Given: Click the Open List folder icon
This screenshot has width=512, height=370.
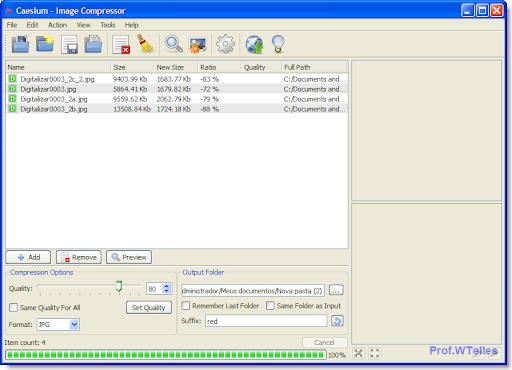Looking at the screenshot, I should pyautogui.click(x=93, y=44).
